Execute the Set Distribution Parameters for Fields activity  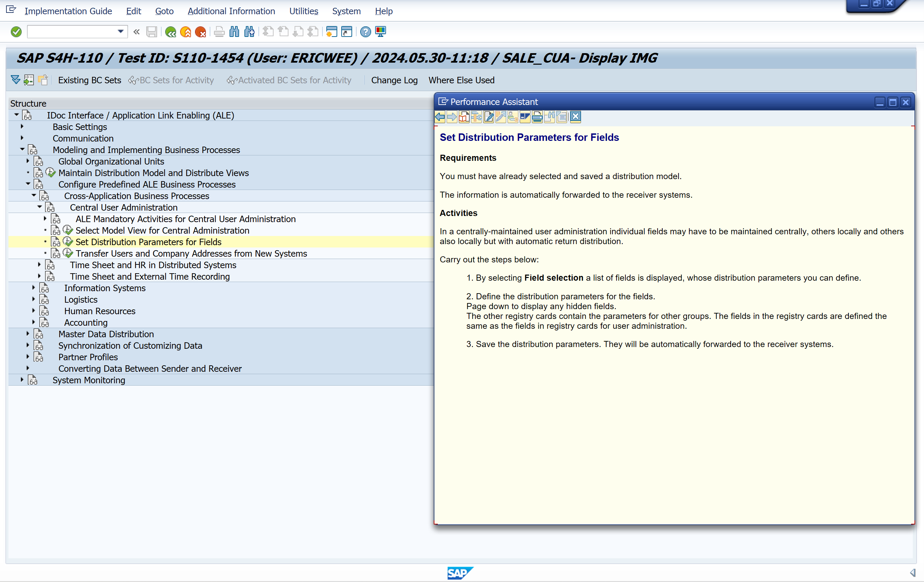(68, 242)
